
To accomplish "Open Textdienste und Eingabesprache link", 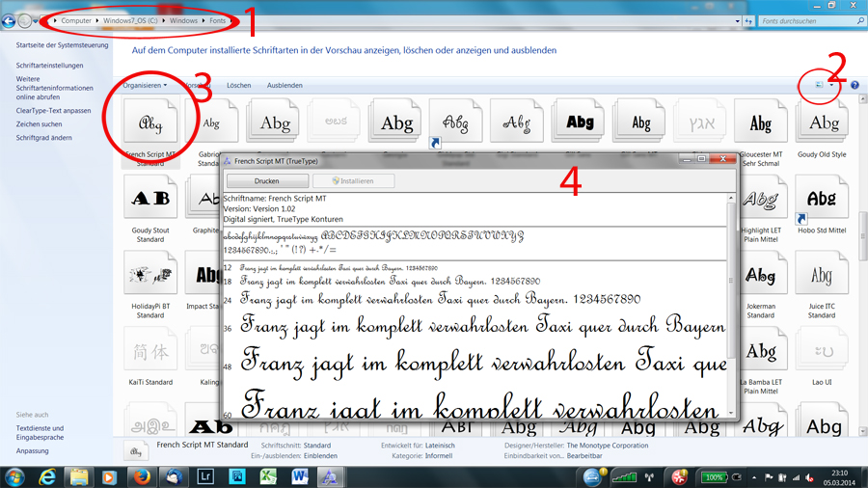I will click(x=40, y=433).
